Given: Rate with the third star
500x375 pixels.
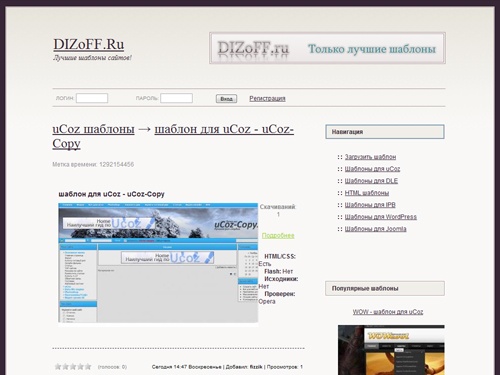Looking at the screenshot, I should click(73, 367).
